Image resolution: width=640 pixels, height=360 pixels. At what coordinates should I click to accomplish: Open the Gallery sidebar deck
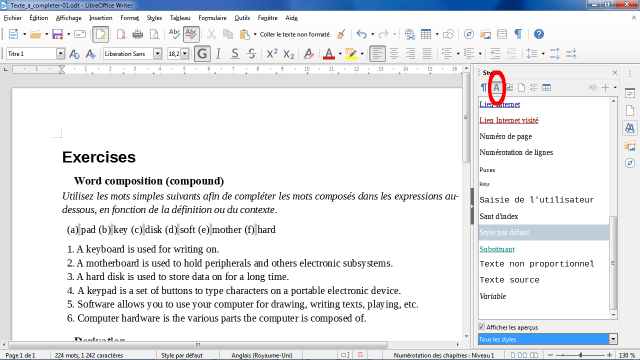(630, 146)
